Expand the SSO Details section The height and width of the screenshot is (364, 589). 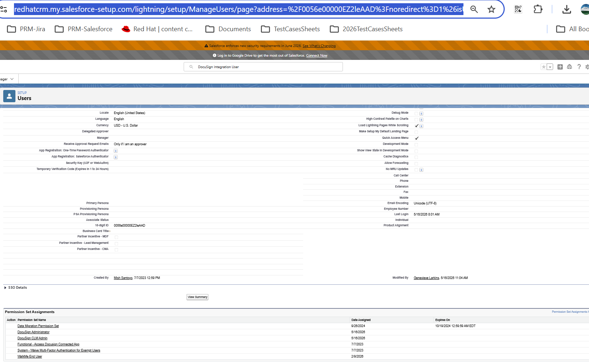5,288
